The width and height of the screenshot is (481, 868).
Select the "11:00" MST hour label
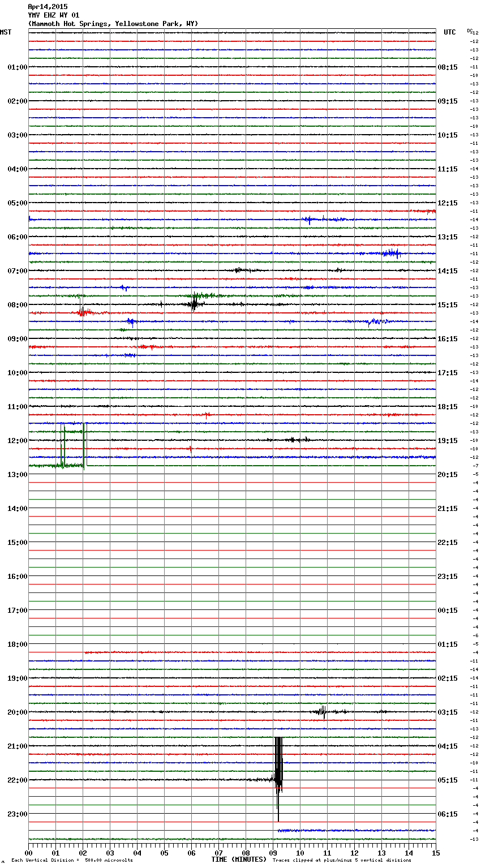pos(18,407)
